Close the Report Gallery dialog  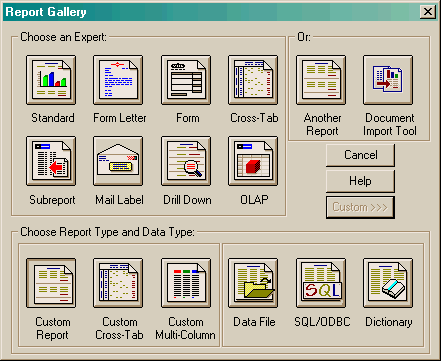pyautogui.click(x=428, y=12)
